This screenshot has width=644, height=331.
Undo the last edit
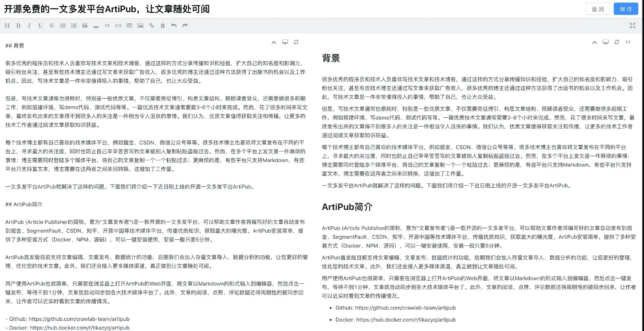click(174, 26)
